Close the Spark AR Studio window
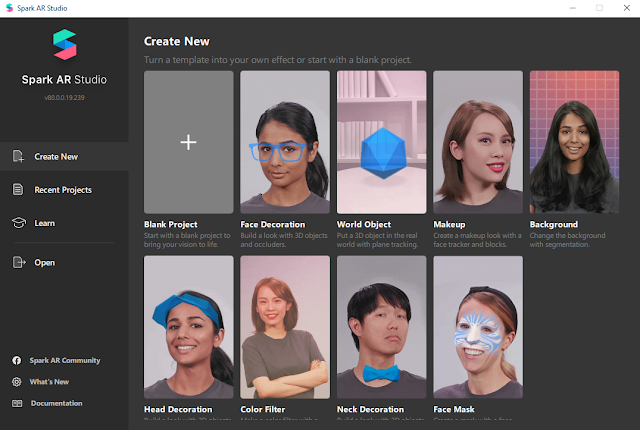 (x=627, y=8)
